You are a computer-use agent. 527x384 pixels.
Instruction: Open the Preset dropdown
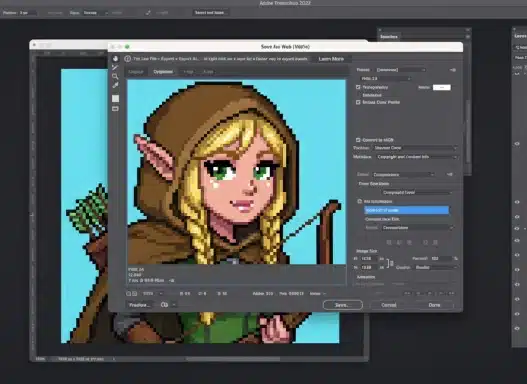pos(401,70)
